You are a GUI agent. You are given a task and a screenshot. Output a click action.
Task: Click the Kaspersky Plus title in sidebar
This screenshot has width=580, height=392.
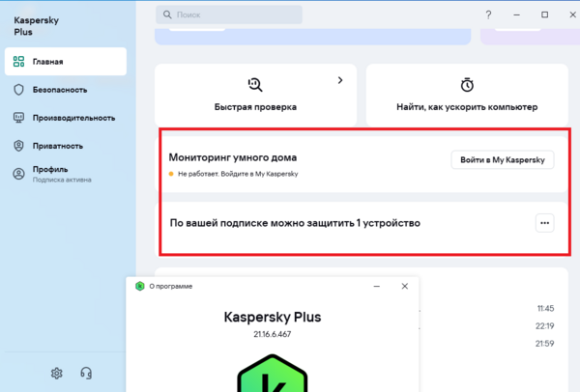pos(37,26)
